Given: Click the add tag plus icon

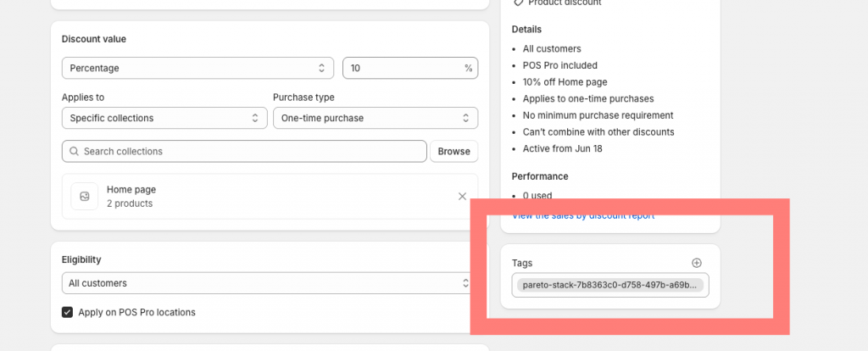Looking at the screenshot, I should click(x=697, y=263).
